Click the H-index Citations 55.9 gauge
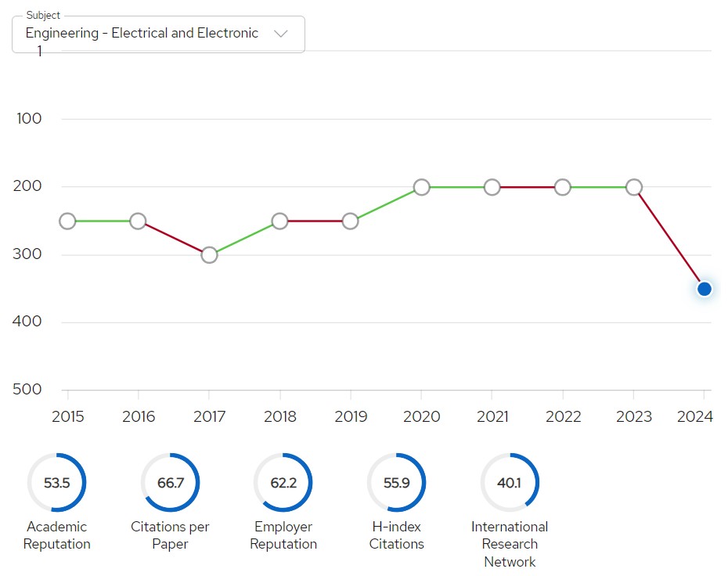 397,483
